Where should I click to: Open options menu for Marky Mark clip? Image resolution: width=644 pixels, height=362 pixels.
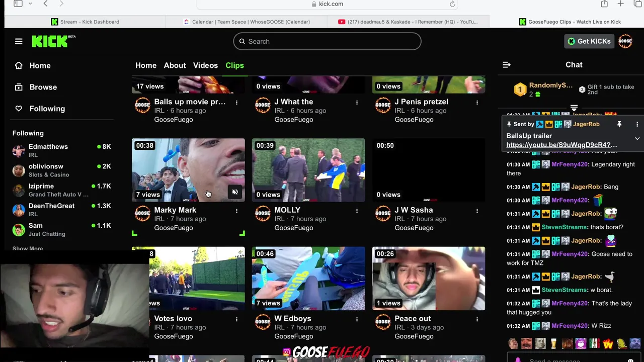click(236, 211)
